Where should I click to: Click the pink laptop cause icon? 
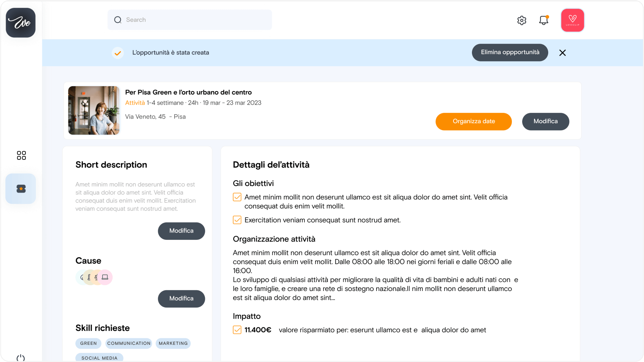(x=105, y=277)
